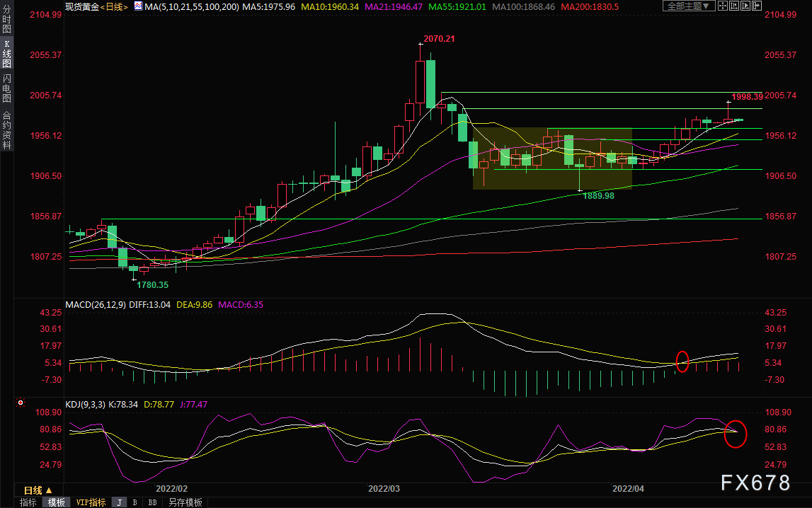Click 另存模板 save template button
The height and width of the screenshot is (508, 812).
coord(185,502)
